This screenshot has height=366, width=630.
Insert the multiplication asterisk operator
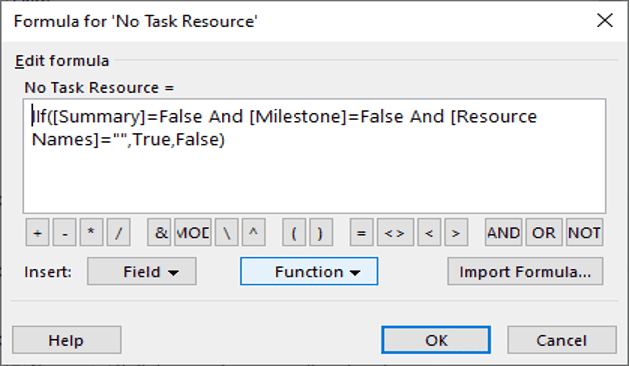[x=91, y=232]
